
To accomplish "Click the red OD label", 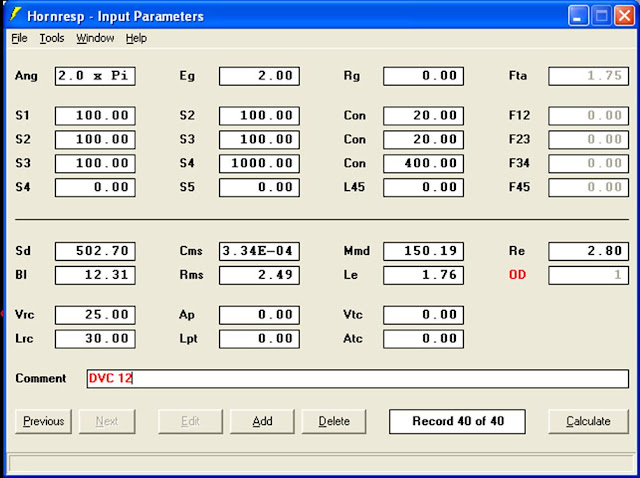I will coord(518,275).
